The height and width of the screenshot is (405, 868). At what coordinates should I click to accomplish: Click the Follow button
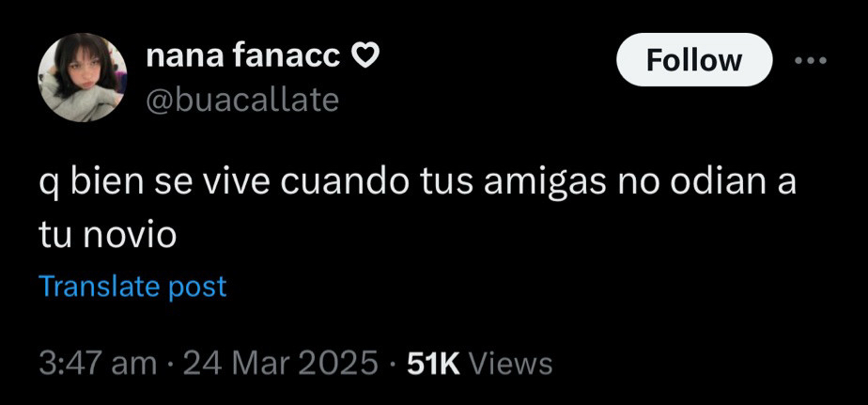(694, 60)
